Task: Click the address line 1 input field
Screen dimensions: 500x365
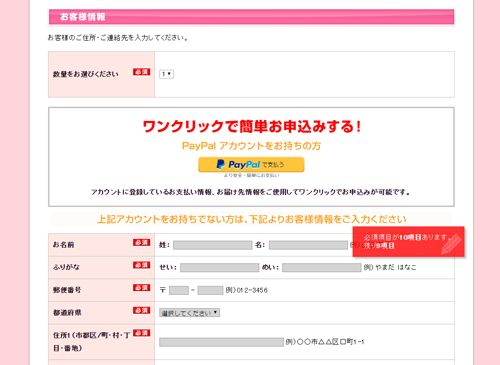Action: point(221,342)
